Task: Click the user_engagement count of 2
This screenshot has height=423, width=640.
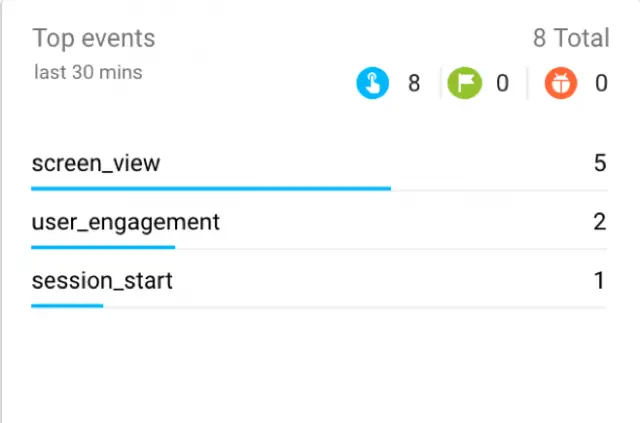Action: tap(600, 222)
